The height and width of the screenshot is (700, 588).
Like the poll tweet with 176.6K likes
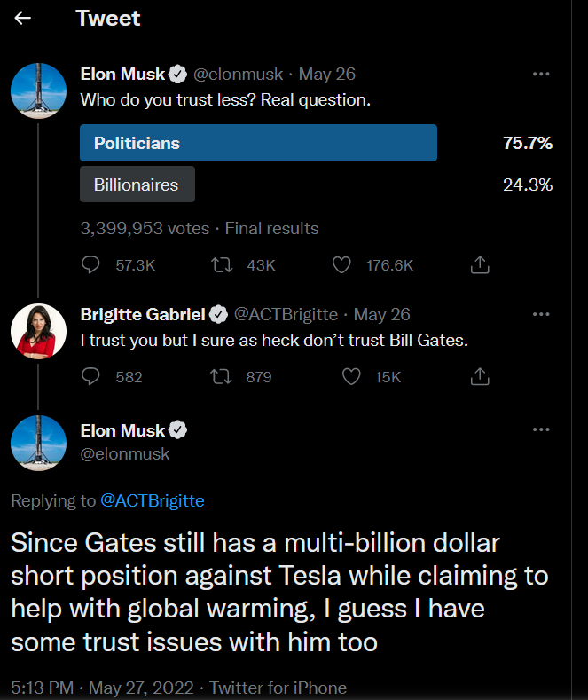pyautogui.click(x=341, y=264)
